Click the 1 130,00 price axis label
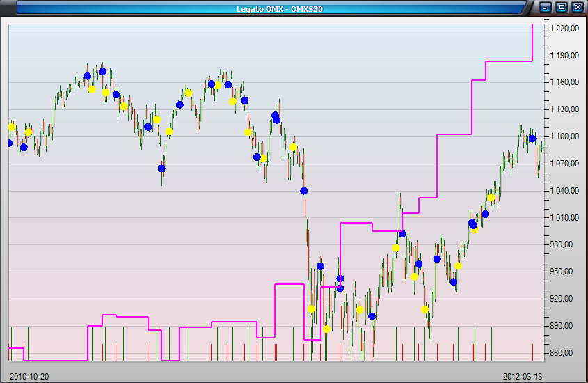This screenshot has height=383, width=588. pos(564,109)
